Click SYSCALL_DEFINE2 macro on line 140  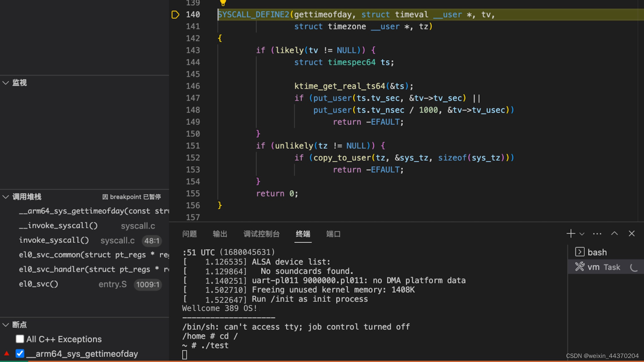[253, 14]
